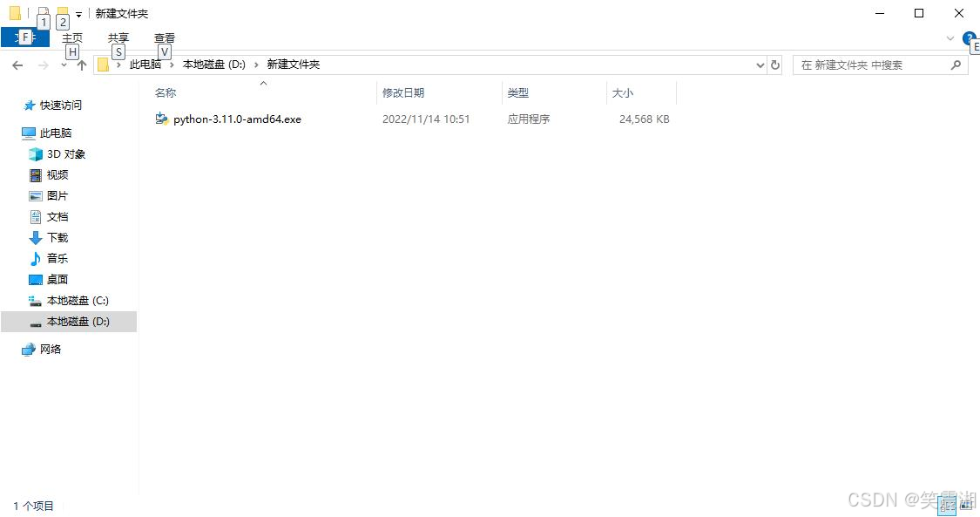Screen dimensions: 980x517
Task: Switch to the 主页 ribbon tab
Action: click(x=72, y=38)
